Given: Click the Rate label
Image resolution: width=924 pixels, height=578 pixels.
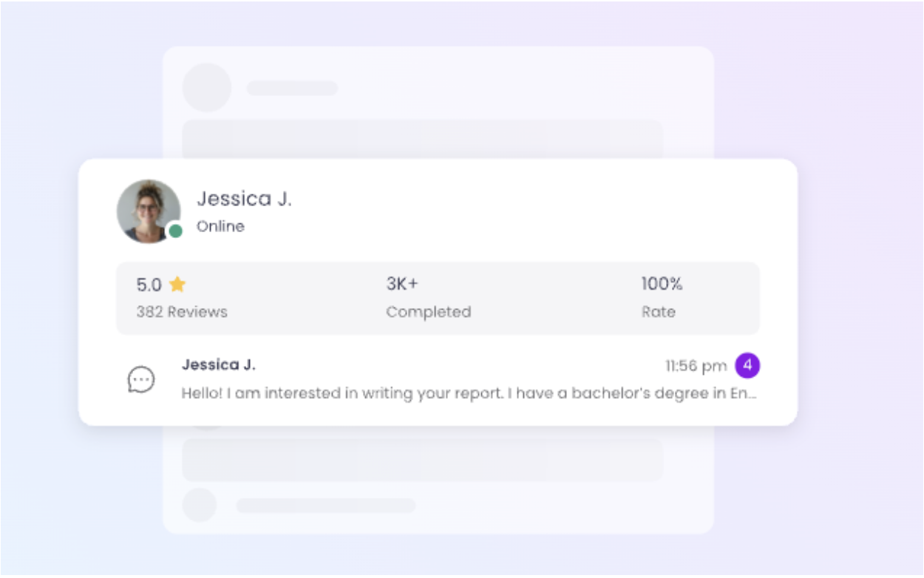Looking at the screenshot, I should point(658,312).
